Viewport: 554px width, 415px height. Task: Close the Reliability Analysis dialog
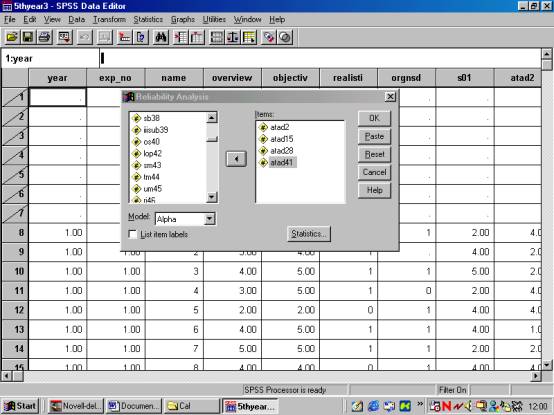point(390,96)
